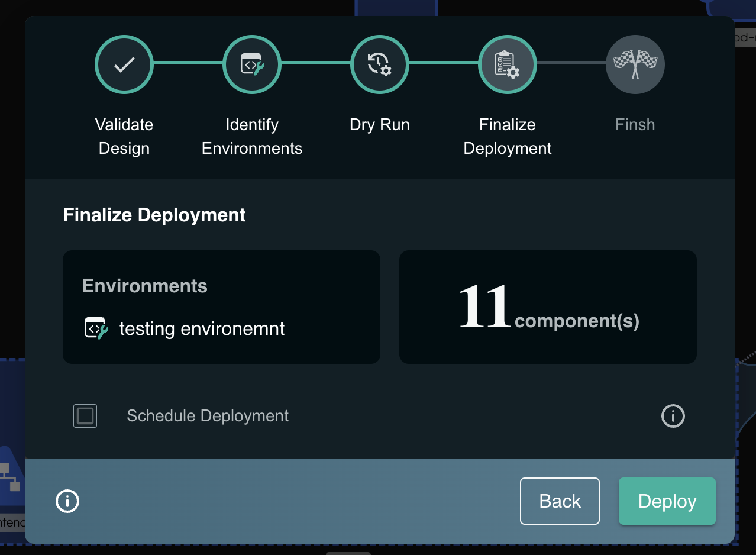The image size is (756, 555).
Task: Click the testing environemnt entry
Action: click(201, 328)
